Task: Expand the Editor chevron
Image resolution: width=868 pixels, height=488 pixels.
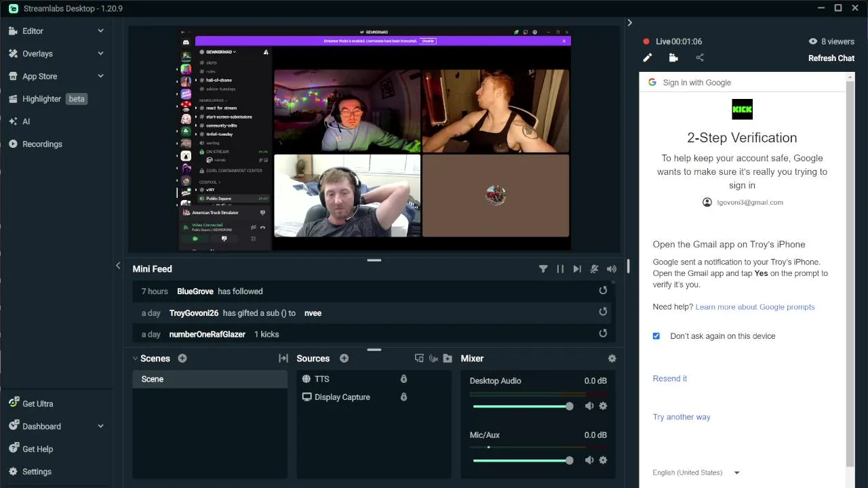Action: coord(100,31)
